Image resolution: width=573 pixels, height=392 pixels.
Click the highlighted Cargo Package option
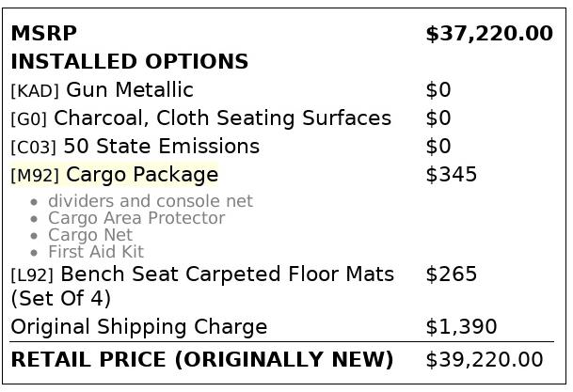tap(141, 175)
